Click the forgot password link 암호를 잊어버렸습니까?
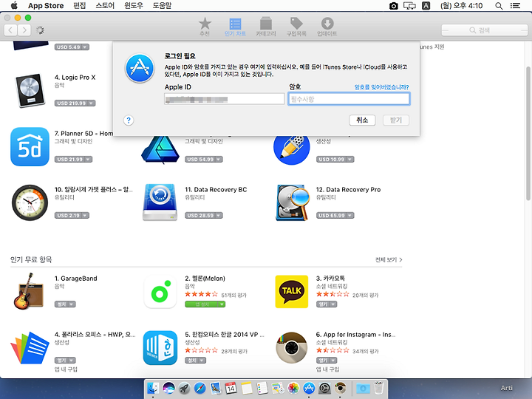 [x=382, y=87]
